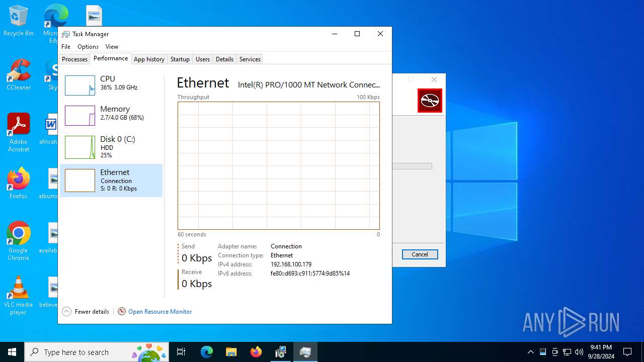Image resolution: width=644 pixels, height=362 pixels.
Task: Select the CCleaner desktop icon
Action: (x=19, y=75)
